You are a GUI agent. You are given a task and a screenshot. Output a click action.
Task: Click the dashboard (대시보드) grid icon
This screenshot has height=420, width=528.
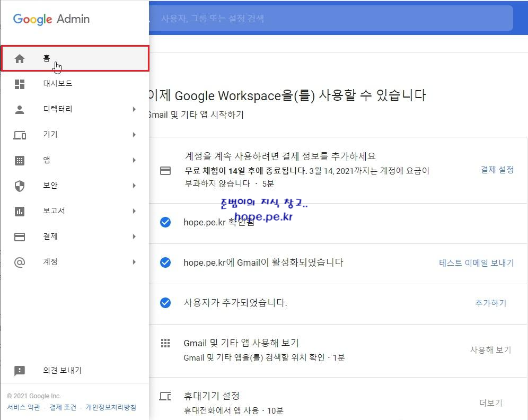[x=20, y=84]
